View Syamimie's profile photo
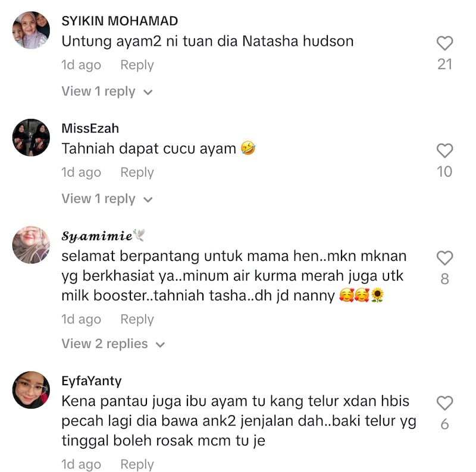This screenshot has height=472, width=476. pyautogui.click(x=31, y=245)
